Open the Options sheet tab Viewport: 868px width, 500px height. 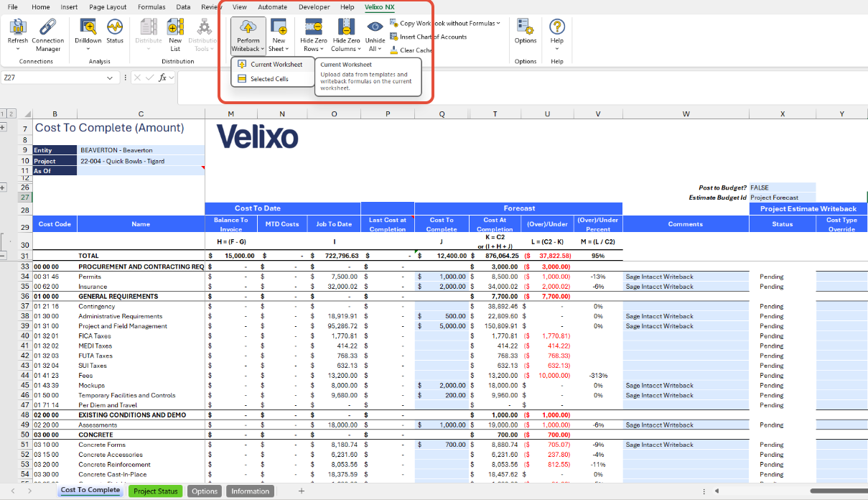[205, 491]
